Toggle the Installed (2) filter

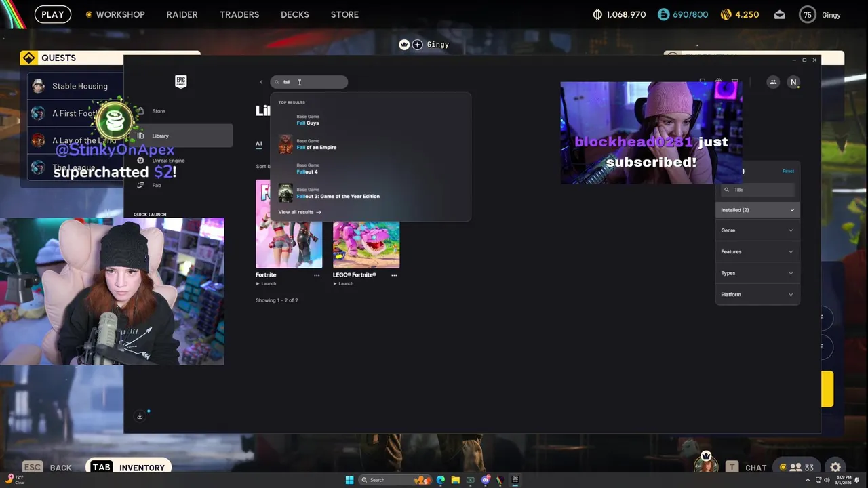pos(757,210)
